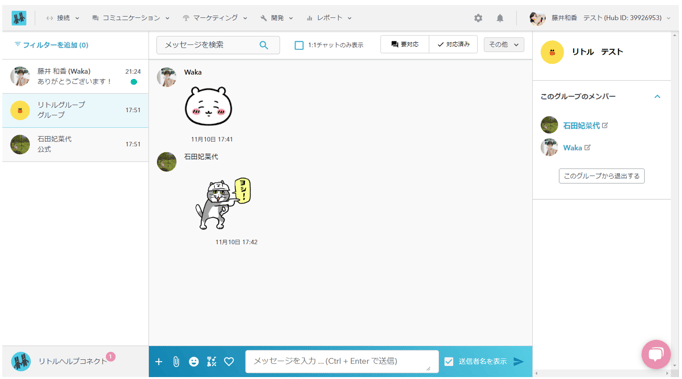Send message with paper plane icon
Viewport: 682px width, 379px height.
(x=518, y=362)
